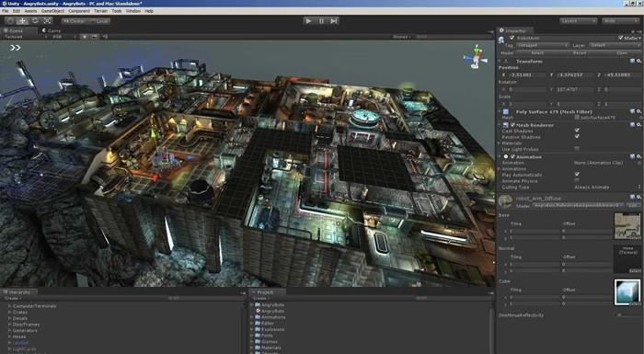Viewport: 644px width, 354px height.
Task: Open the Transform component help icon
Action: point(632,61)
